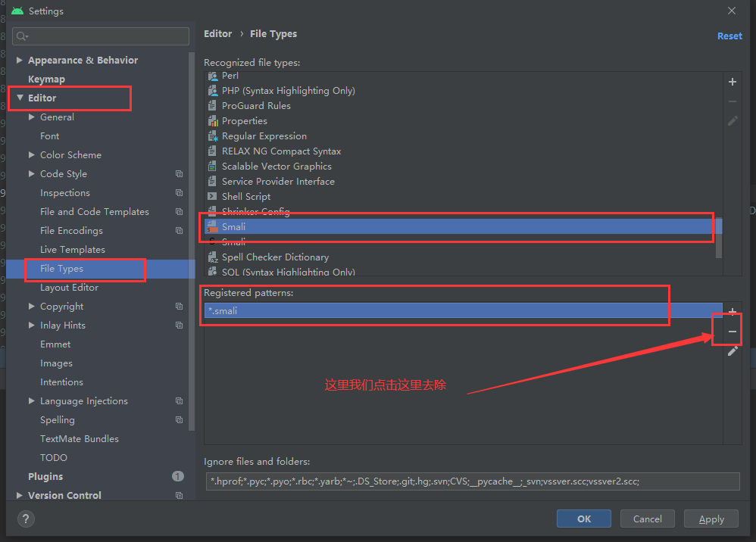Expand the Version Control section

click(x=20, y=496)
